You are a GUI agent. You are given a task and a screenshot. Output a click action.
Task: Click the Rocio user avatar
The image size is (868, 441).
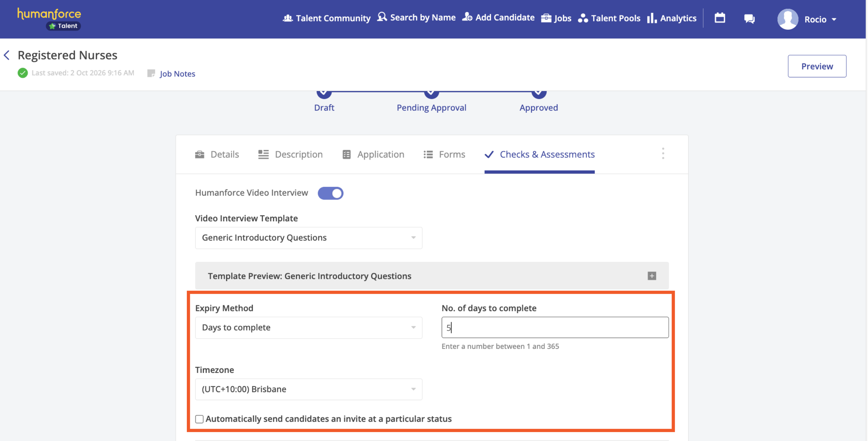tap(788, 19)
